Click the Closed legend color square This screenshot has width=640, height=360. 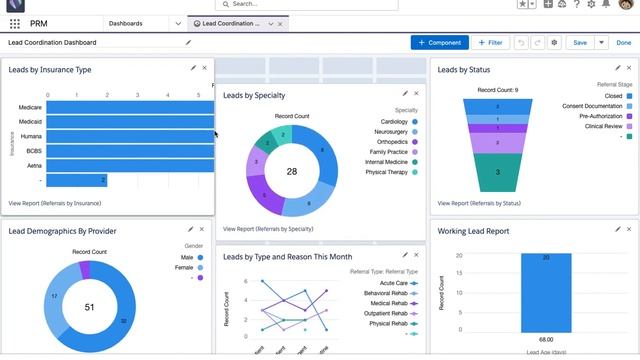tap(629, 96)
